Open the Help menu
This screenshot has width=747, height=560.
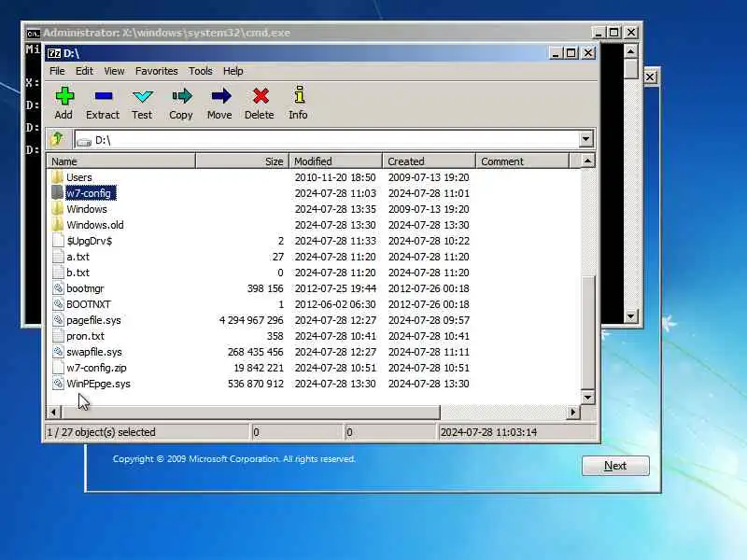click(x=233, y=71)
